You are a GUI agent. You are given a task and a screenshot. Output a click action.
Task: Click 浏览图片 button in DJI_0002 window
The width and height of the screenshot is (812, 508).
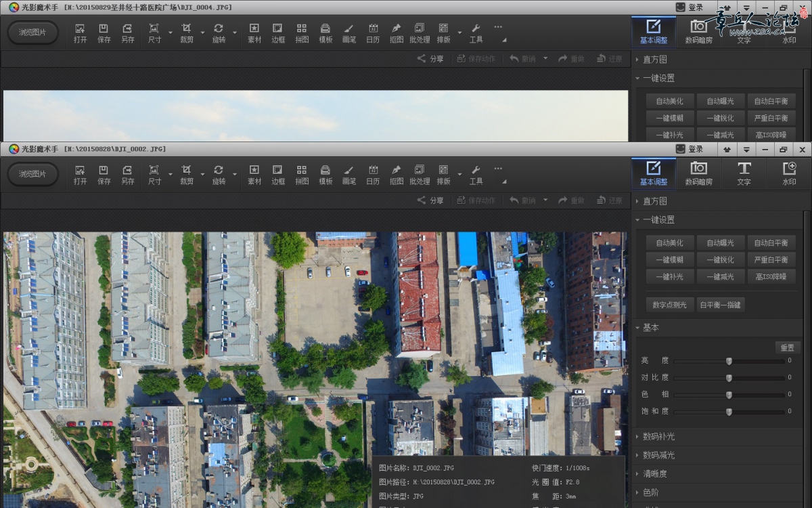click(x=32, y=174)
